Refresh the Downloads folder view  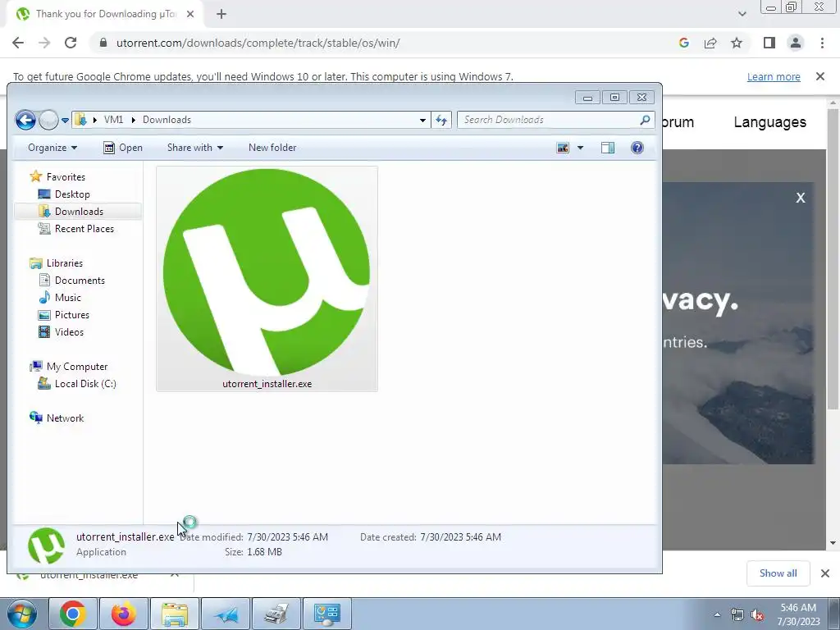[441, 120]
